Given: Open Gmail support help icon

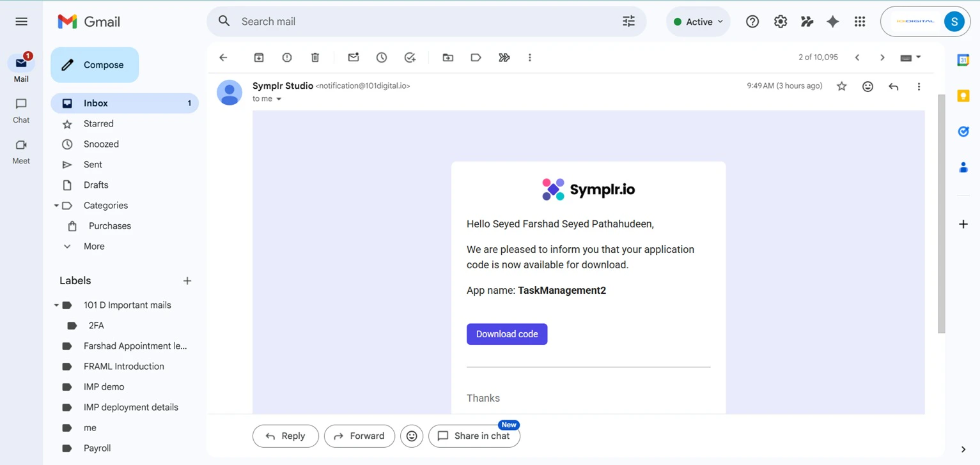Looking at the screenshot, I should pyautogui.click(x=752, y=22).
